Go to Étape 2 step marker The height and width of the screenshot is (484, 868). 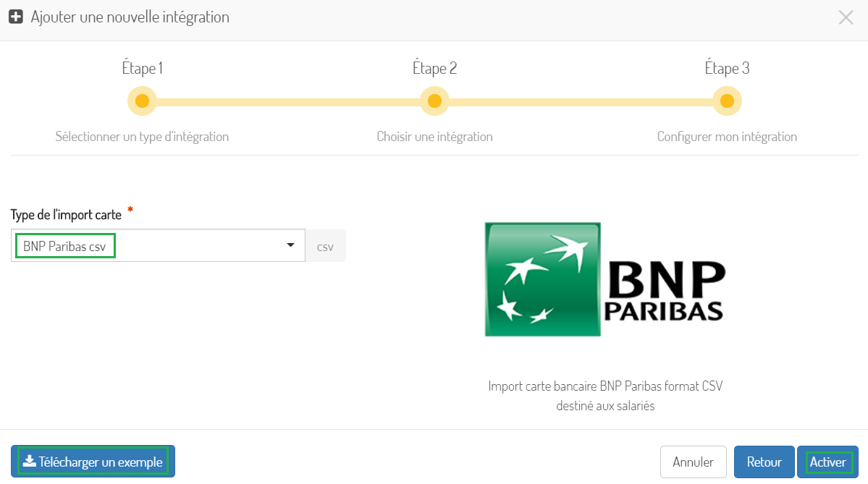point(434,101)
